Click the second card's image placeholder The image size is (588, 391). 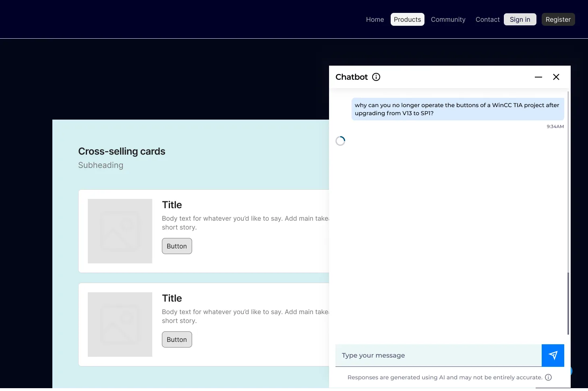tap(120, 325)
